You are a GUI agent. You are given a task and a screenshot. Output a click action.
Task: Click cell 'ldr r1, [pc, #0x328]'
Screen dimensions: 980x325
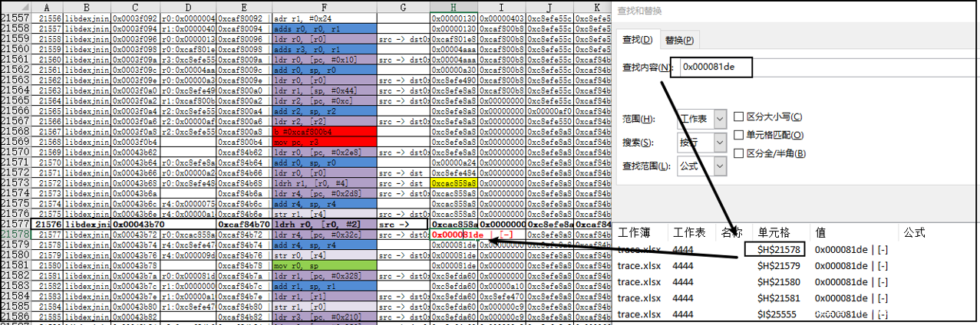point(324,275)
